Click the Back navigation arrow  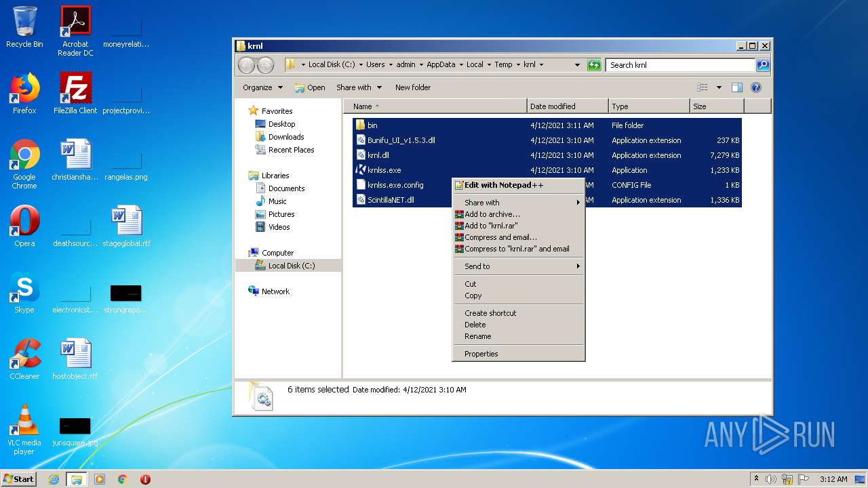[246, 65]
